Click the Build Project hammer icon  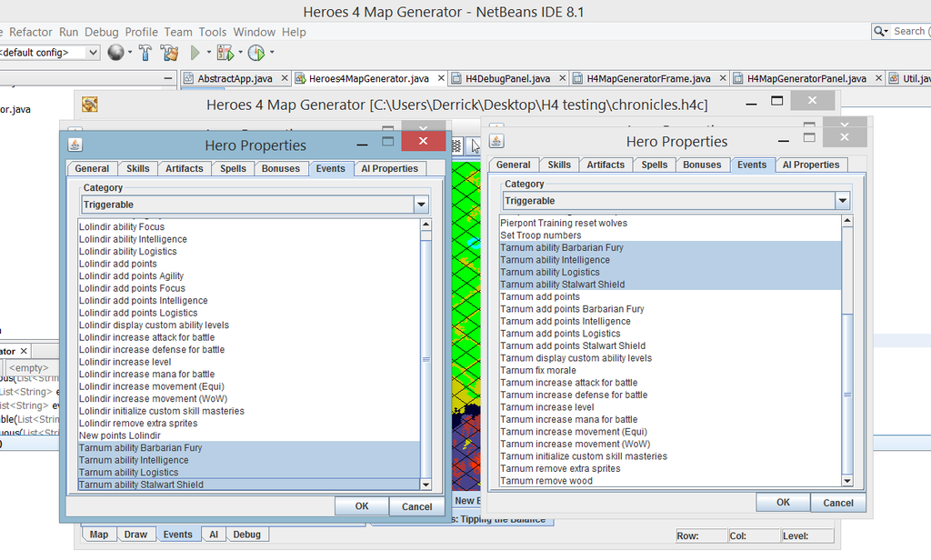[145, 53]
